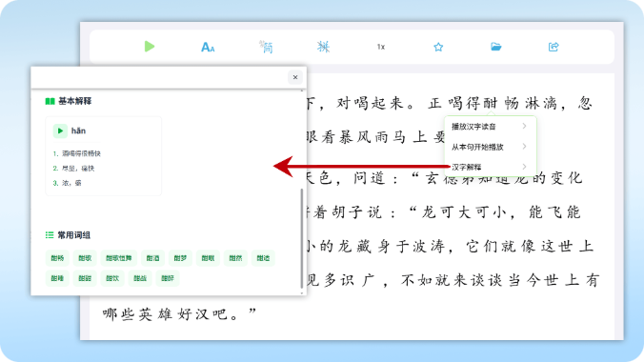Click the text line 哪些英雄好汉吧

[179, 314]
